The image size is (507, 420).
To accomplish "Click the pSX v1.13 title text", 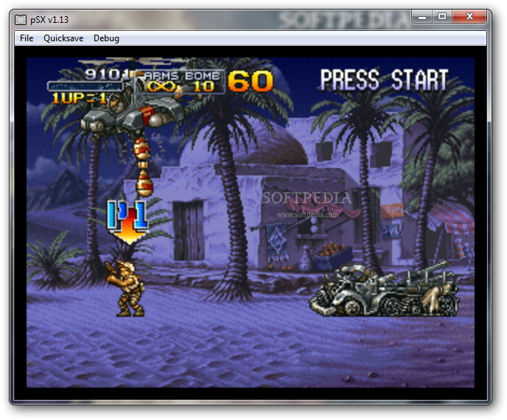I will (49, 20).
